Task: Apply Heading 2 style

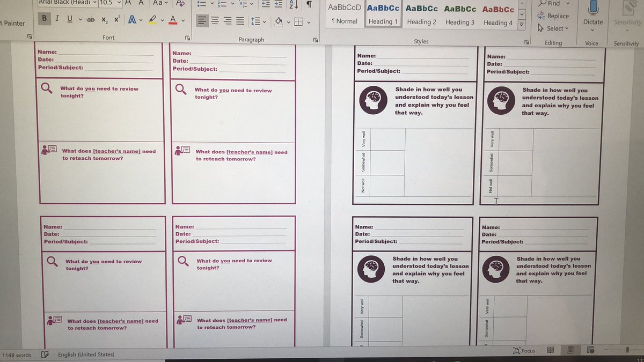Action: tap(421, 15)
